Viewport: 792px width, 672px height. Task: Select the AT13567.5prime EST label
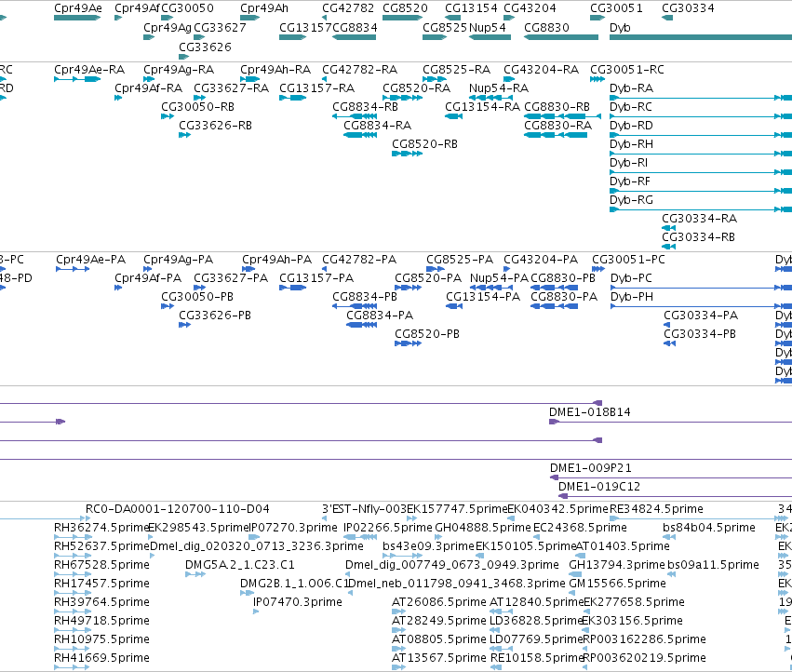(439, 658)
